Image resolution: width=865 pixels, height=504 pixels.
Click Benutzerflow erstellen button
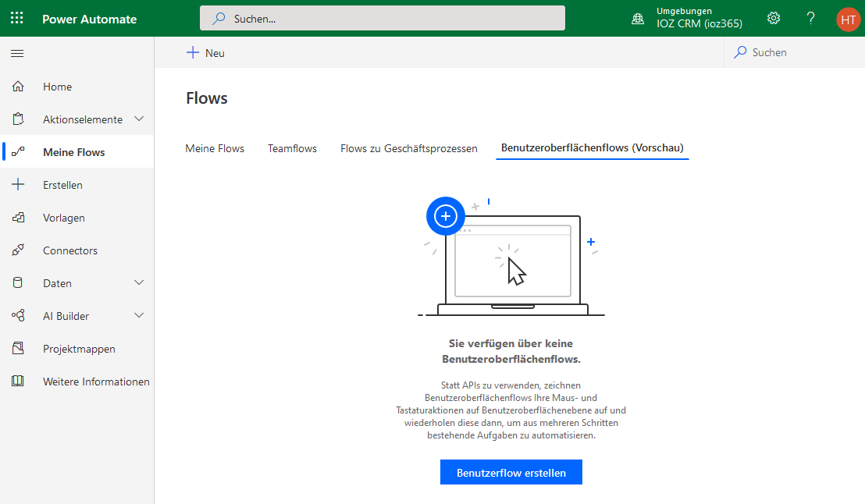point(511,473)
